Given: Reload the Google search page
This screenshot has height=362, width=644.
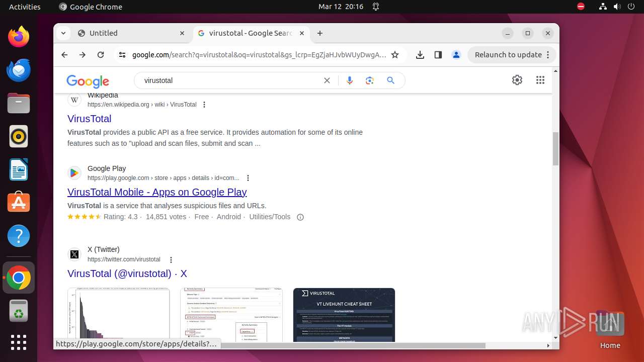Looking at the screenshot, I should coord(101,55).
